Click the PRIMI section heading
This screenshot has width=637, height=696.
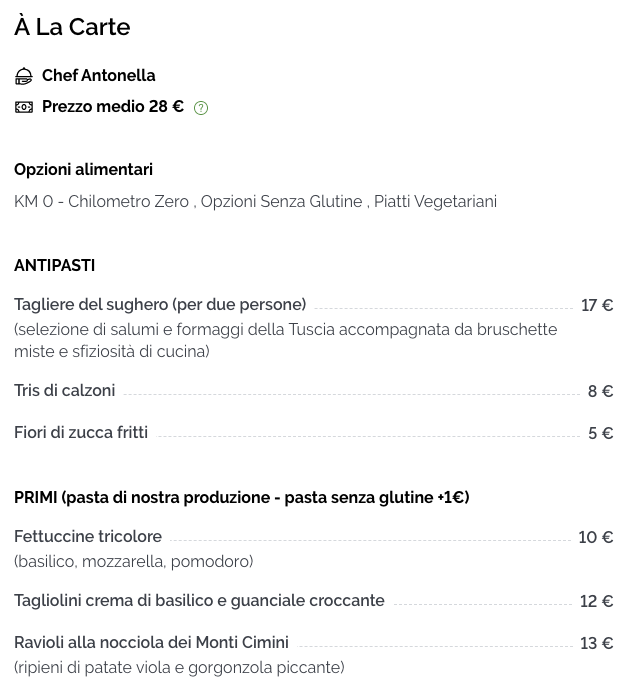click(241, 498)
